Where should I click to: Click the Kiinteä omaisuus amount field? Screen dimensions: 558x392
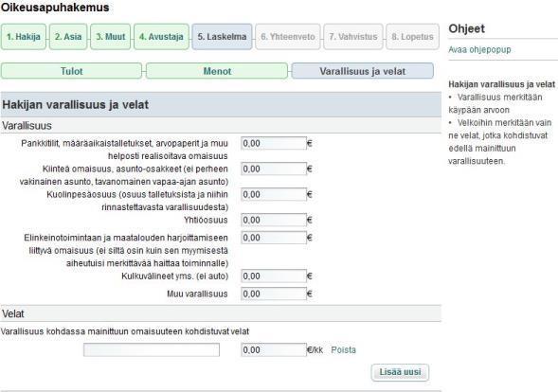point(274,169)
